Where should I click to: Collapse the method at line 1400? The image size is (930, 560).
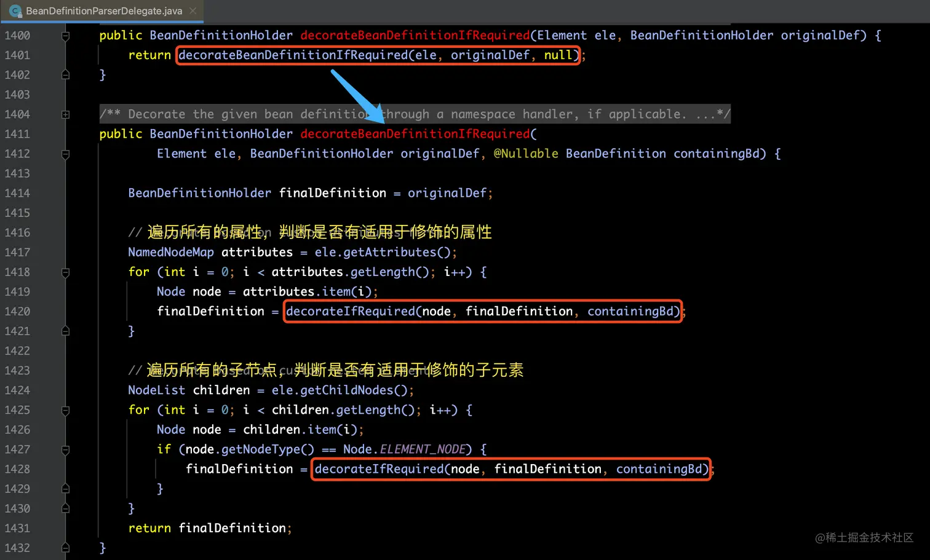click(x=65, y=36)
